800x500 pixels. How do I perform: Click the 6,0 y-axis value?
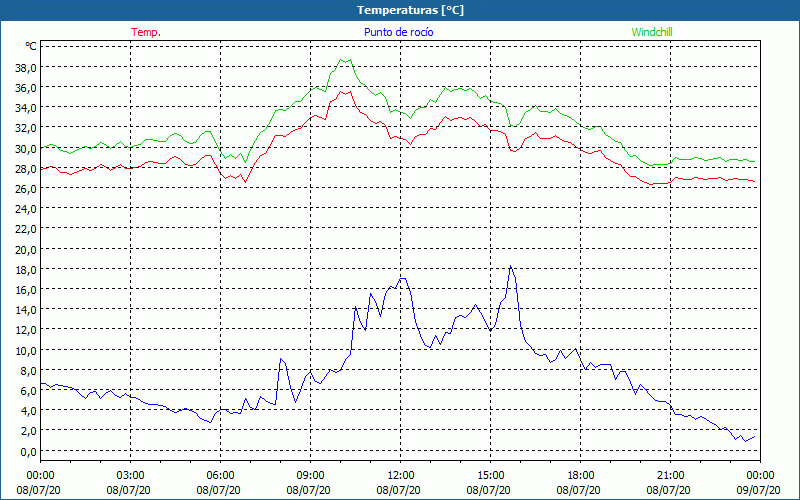pos(28,391)
